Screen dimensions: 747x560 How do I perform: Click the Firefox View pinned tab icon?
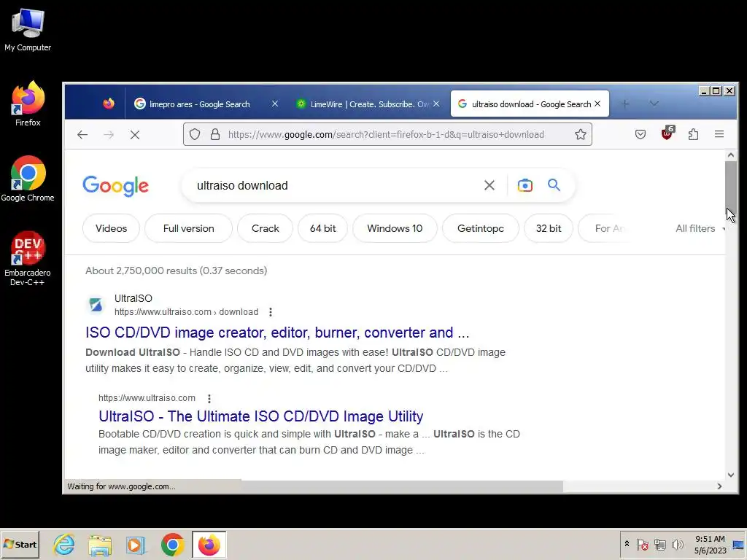[x=109, y=104]
